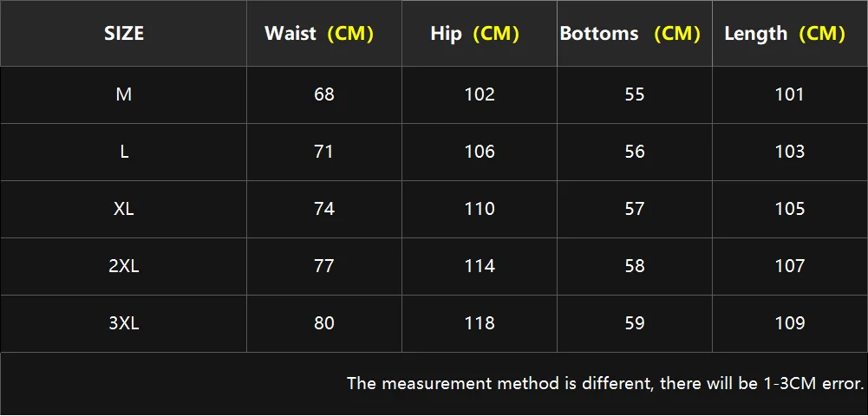Click length value 101 for size M
This screenshot has width=868, height=416.
coord(790,94)
